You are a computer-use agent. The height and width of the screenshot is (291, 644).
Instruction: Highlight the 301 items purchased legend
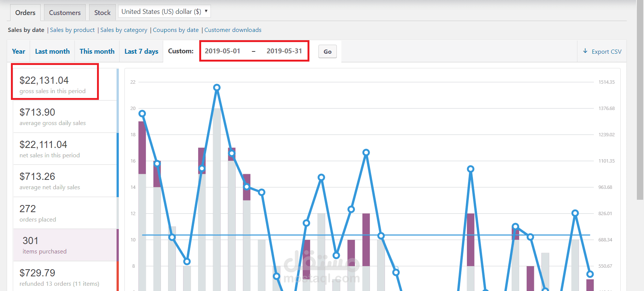[x=66, y=245]
